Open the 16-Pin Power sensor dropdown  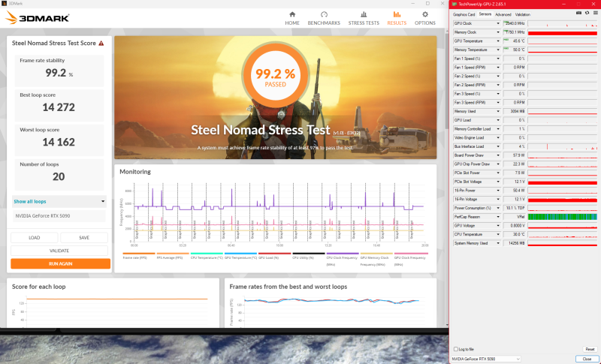pos(498,191)
